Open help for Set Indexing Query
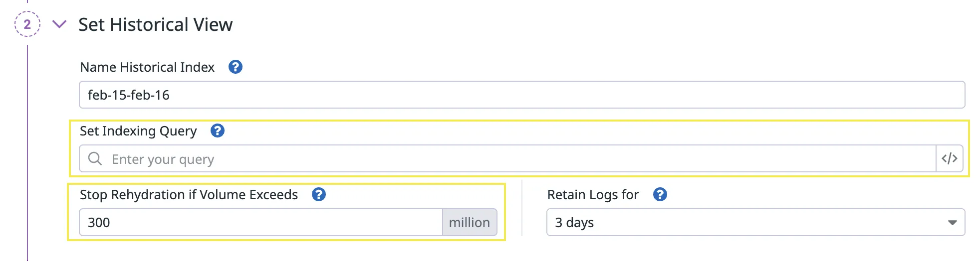980x263 pixels. coord(218,131)
